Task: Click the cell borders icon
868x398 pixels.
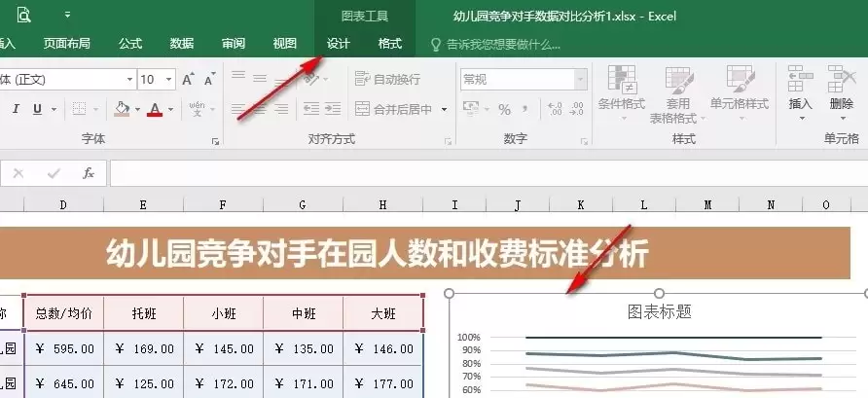Action: (x=80, y=109)
